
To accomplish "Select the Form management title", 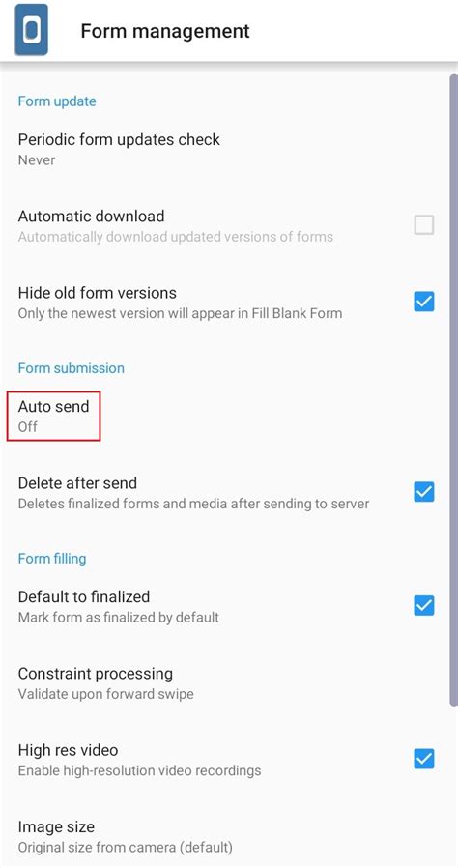I will click(x=165, y=30).
